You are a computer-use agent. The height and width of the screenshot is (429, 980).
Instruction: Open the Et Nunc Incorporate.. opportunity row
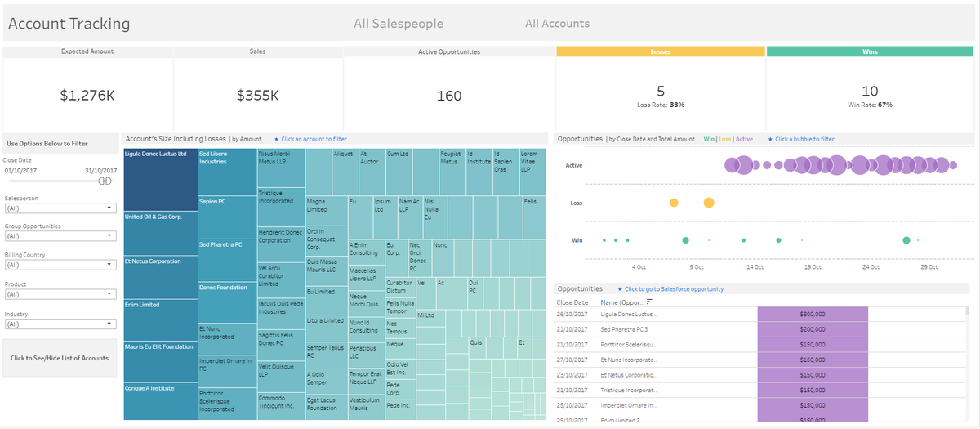pos(629,360)
